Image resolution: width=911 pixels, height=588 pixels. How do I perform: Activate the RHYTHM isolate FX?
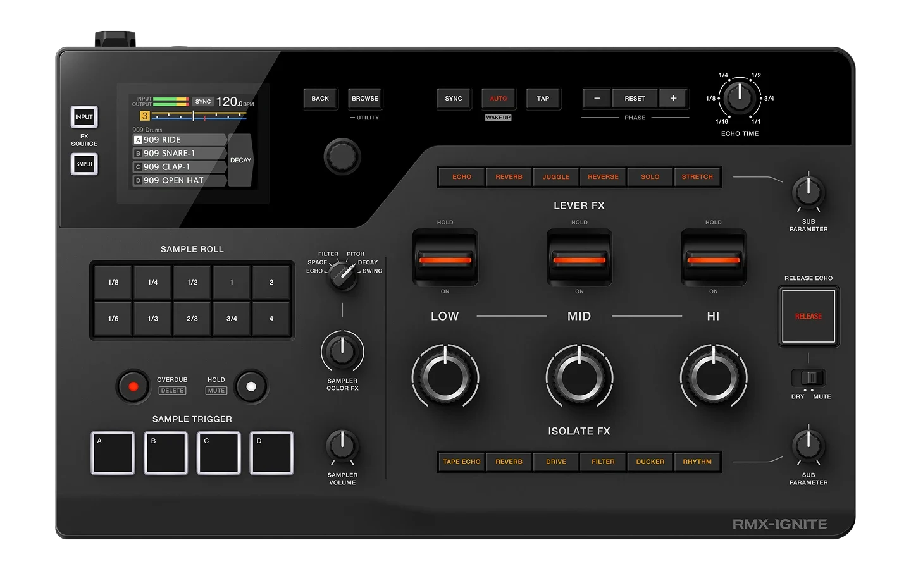(697, 462)
